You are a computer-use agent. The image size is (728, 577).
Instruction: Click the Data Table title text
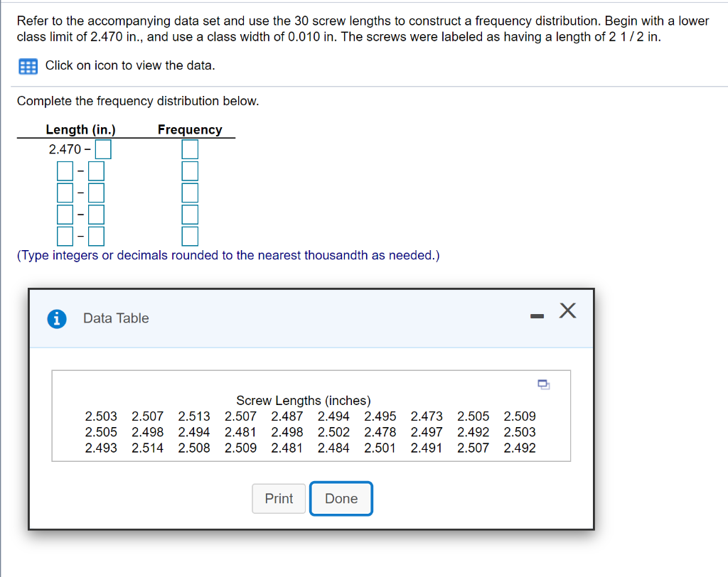point(116,318)
